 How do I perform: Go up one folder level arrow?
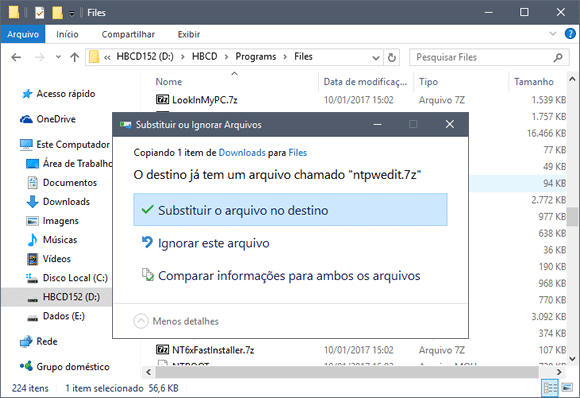pyautogui.click(x=75, y=57)
